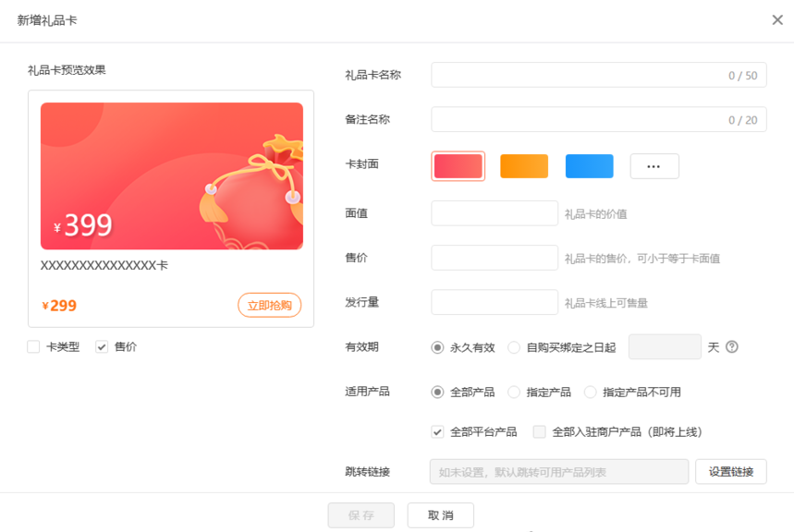Uncheck the 售价 preview checkbox
This screenshot has height=532, width=794.
coord(103,347)
